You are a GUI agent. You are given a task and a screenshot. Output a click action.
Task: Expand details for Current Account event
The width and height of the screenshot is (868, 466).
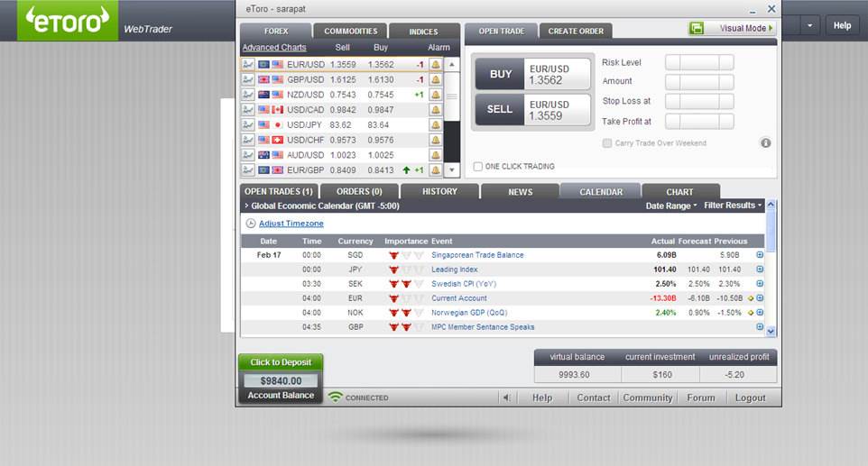click(x=760, y=298)
